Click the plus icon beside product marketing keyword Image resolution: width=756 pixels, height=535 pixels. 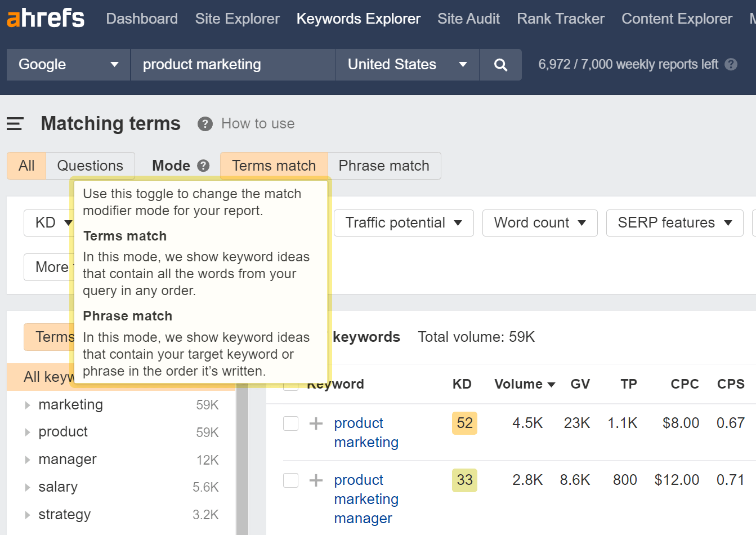(315, 423)
